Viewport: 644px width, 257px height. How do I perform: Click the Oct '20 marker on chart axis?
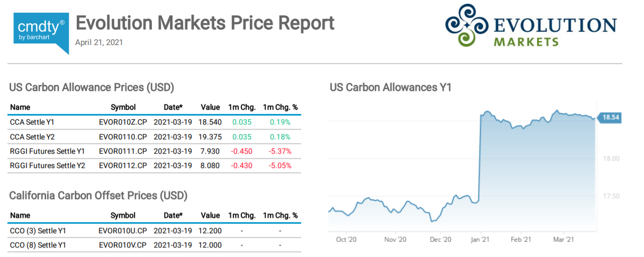348,240
